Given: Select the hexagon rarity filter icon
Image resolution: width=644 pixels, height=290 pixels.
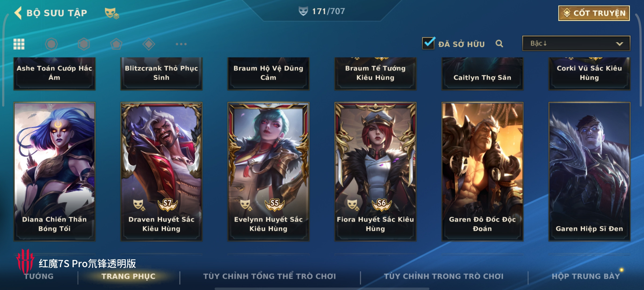Looking at the screenshot, I should point(84,44).
